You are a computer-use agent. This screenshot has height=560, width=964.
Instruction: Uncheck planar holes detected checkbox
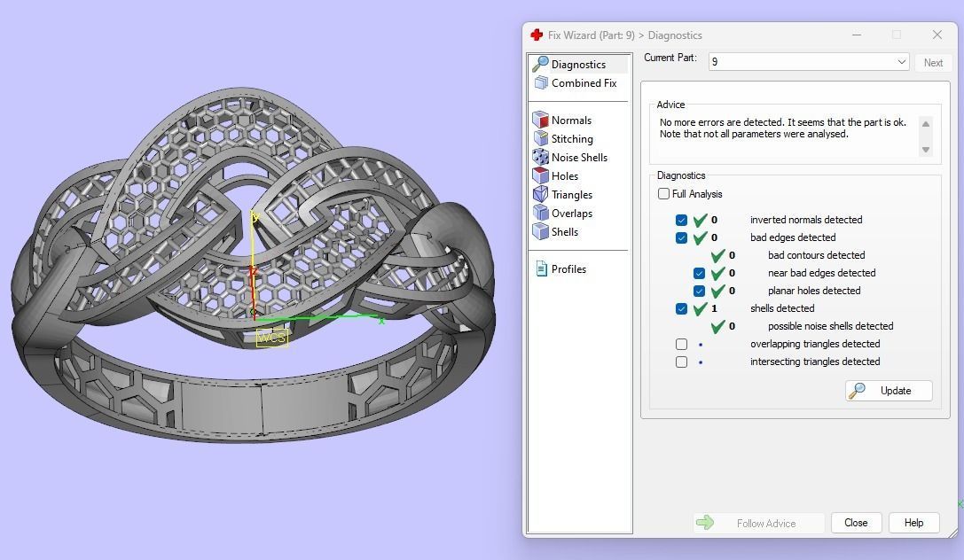[x=699, y=291]
